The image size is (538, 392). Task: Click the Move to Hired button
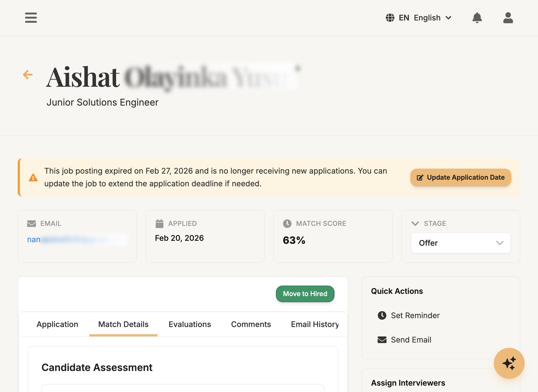(x=305, y=294)
